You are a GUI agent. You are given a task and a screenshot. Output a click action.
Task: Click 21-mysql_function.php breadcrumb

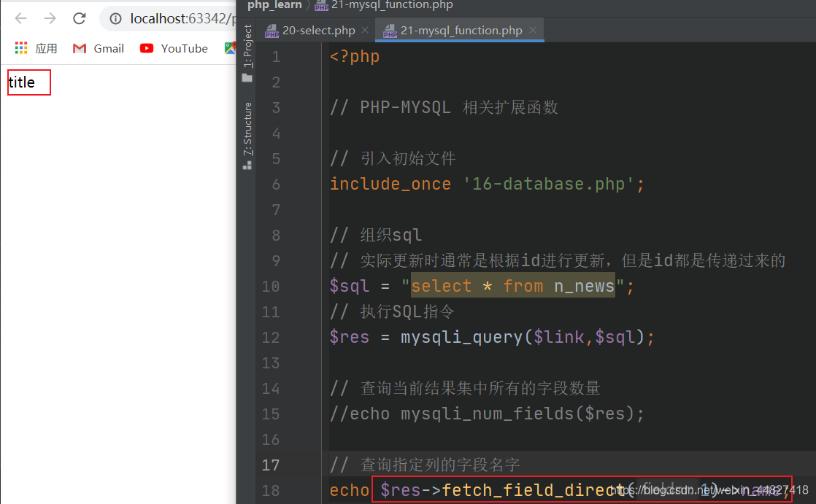(x=384, y=5)
